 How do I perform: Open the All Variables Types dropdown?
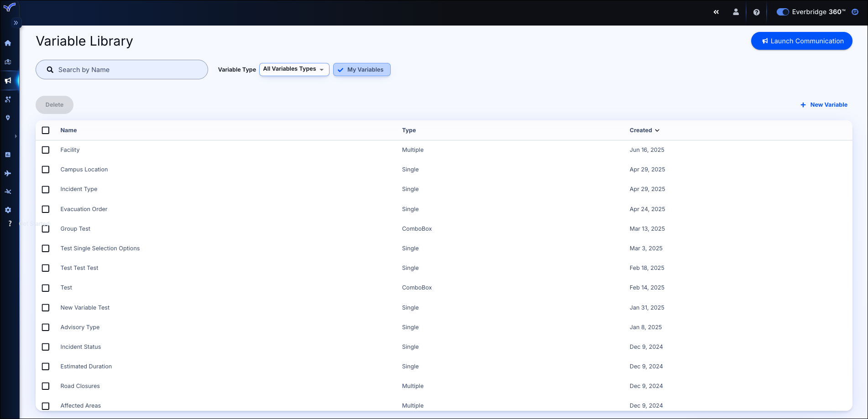click(x=294, y=69)
